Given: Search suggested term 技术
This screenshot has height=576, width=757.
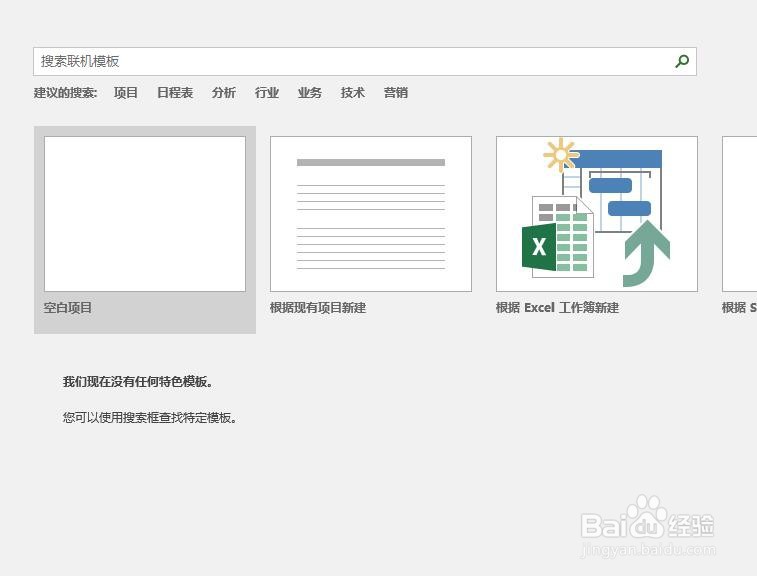Looking at the screenshot, I should tap(352, 92).
